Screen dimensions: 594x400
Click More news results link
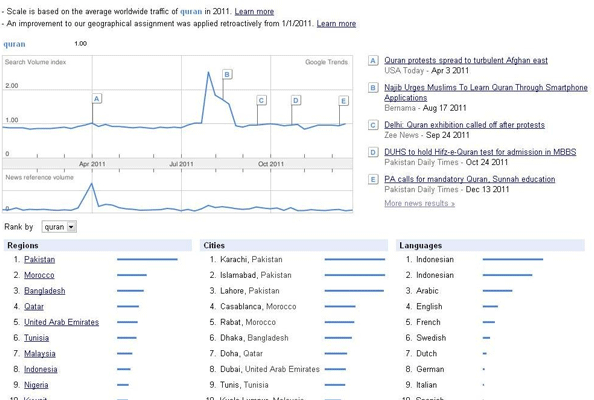tap(419, 203)
